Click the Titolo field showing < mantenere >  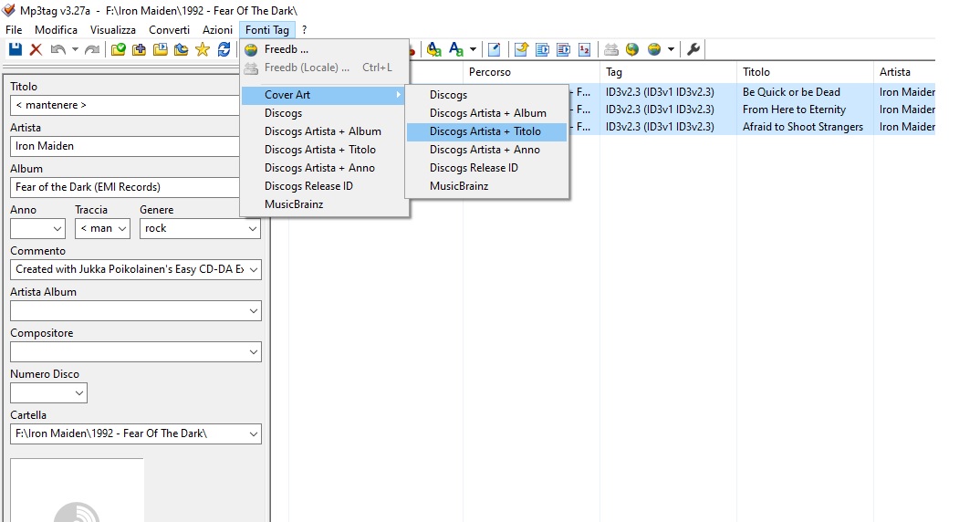click(x=125, y=105)
